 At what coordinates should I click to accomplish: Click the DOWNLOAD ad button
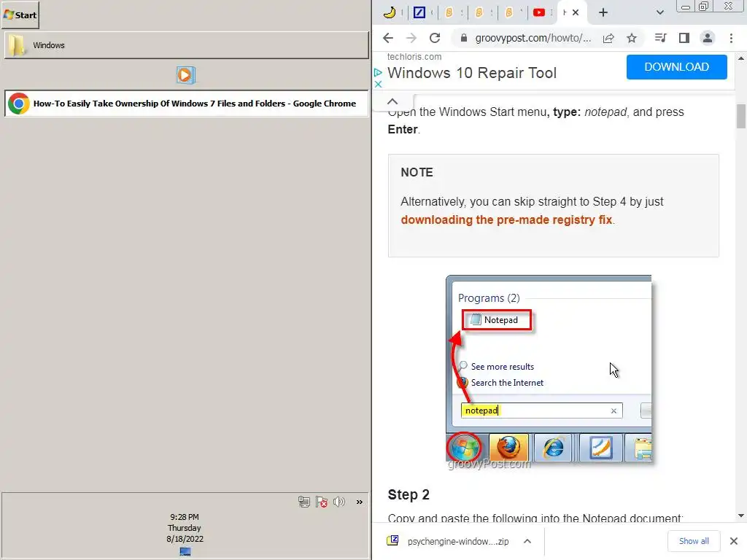(676, 67)
